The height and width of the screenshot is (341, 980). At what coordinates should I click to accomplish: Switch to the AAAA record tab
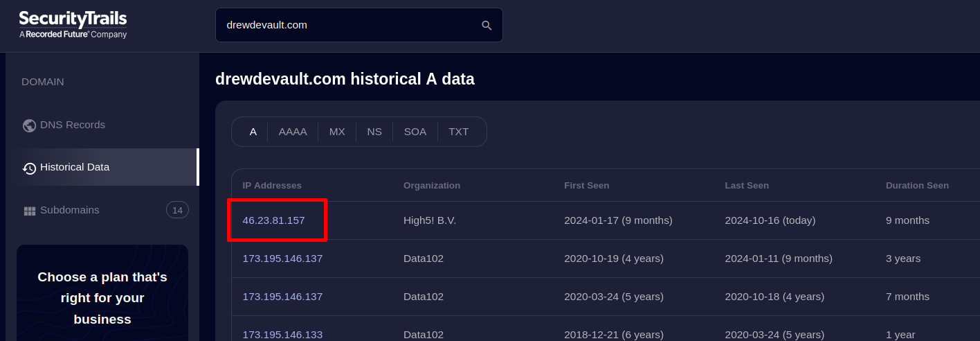click(x=293, y=132)
